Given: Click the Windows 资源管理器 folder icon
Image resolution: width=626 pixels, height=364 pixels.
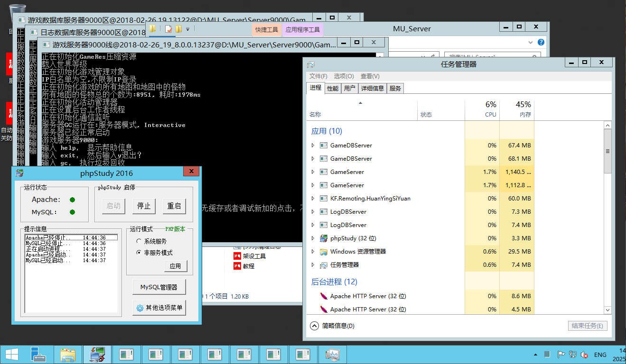Looking at the screenshot, I should point(324,252).
